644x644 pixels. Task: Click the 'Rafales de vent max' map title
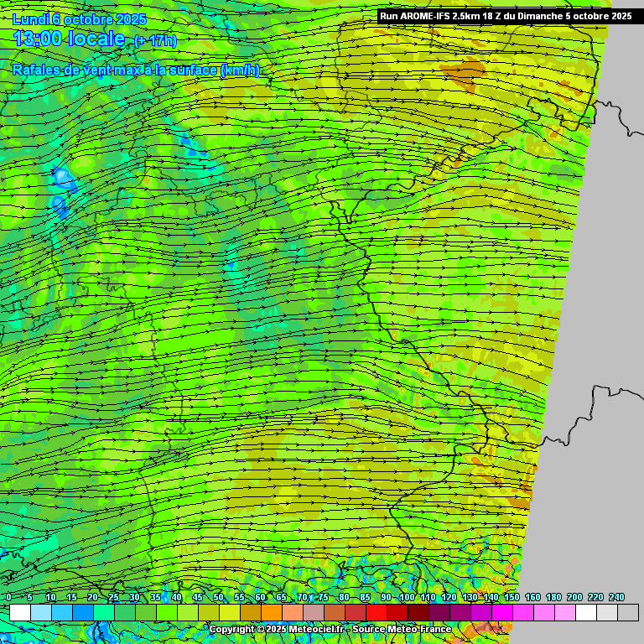(136, 70)
